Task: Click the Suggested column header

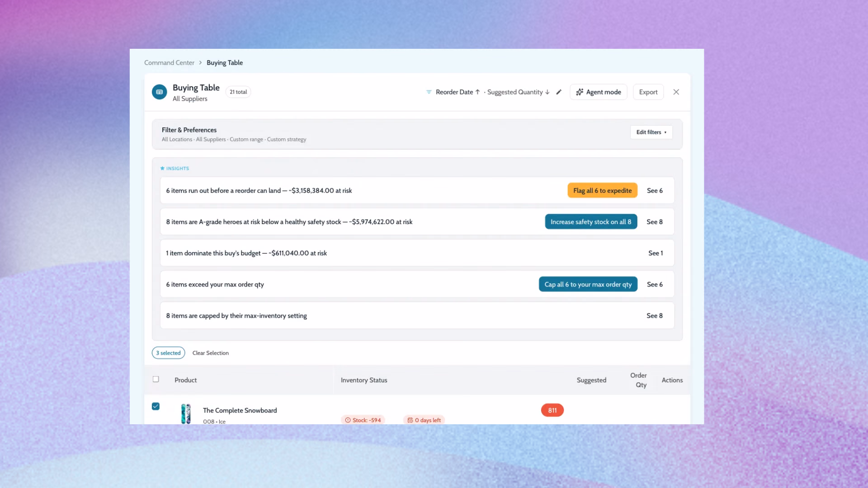Action: 591,380
